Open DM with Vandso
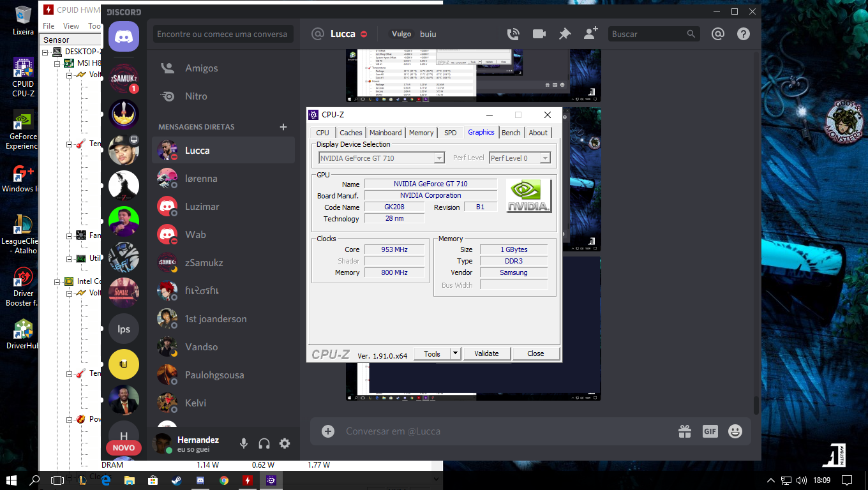Image resolution: width=868 pixels, height=490 pixels. [x=223, y=347]
